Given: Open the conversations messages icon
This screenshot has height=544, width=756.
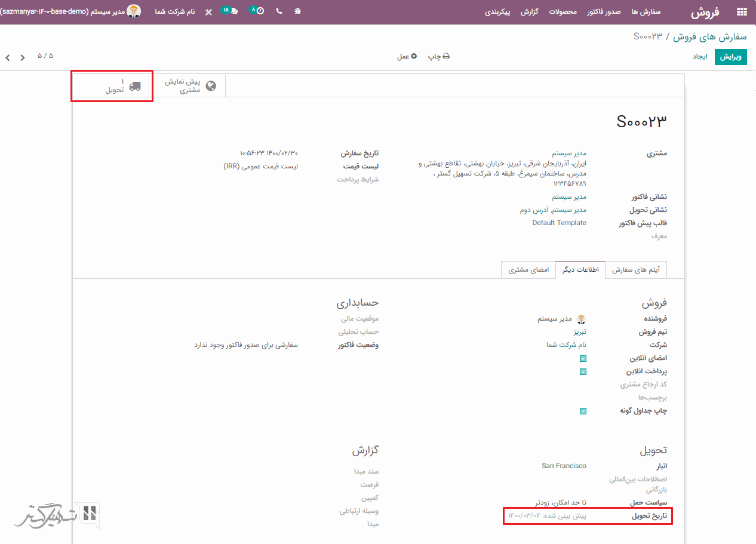Looking at the screenshot, I should coord(230,11).
